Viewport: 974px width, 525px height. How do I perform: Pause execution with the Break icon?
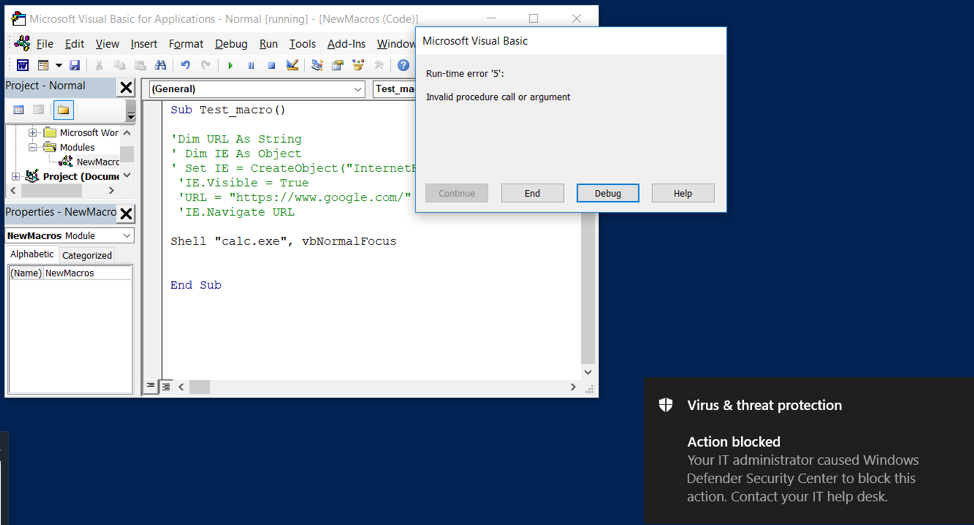pyautogui.click(x=251, y=65)
